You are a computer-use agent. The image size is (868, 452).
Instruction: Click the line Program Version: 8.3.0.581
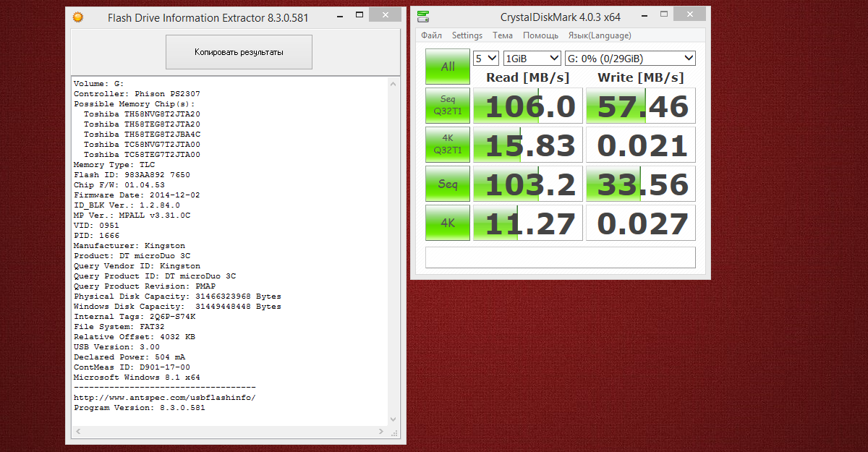point(140,408)
